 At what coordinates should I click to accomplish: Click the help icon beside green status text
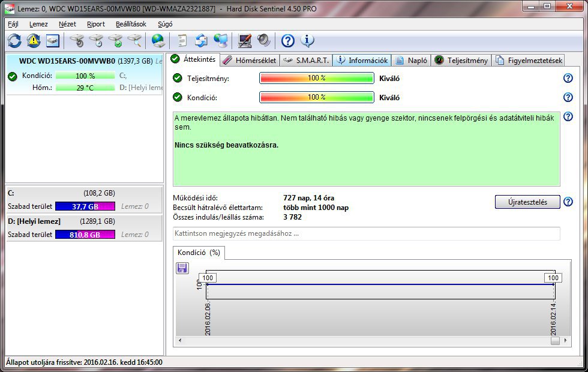pos(568,116)
